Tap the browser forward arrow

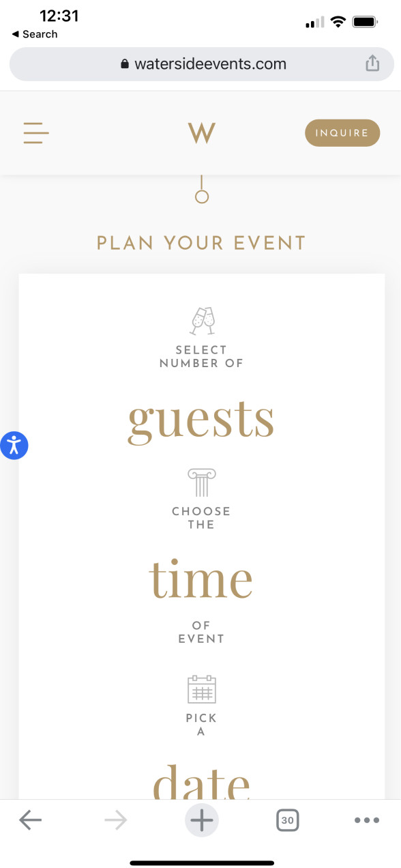(x=116, y=820)
